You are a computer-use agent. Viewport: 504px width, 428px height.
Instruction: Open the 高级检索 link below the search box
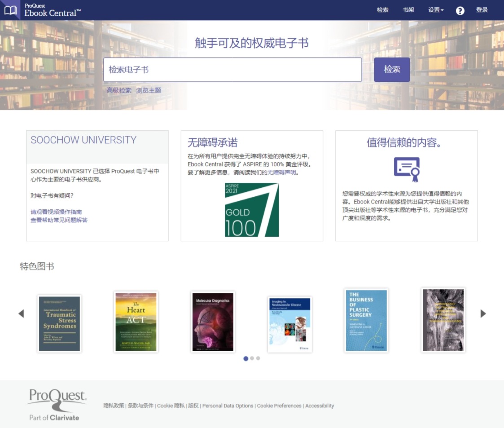coord(118,90)
